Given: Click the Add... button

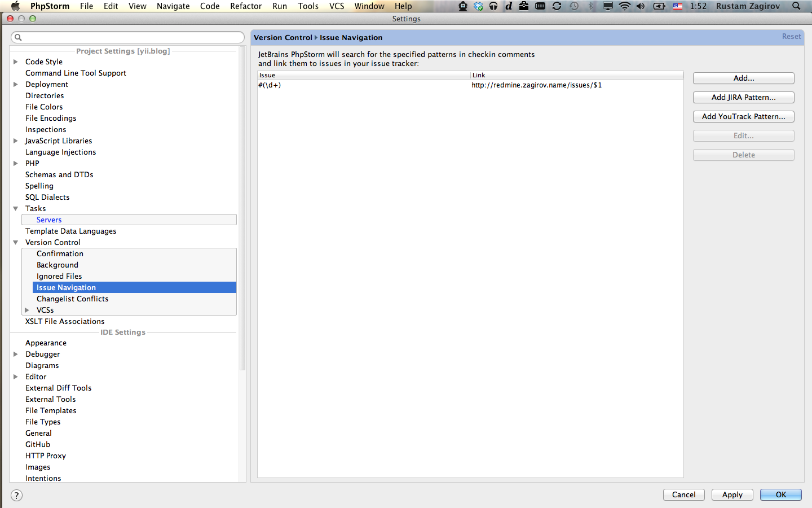Looking at the screenshot, I should click(743, 78).
